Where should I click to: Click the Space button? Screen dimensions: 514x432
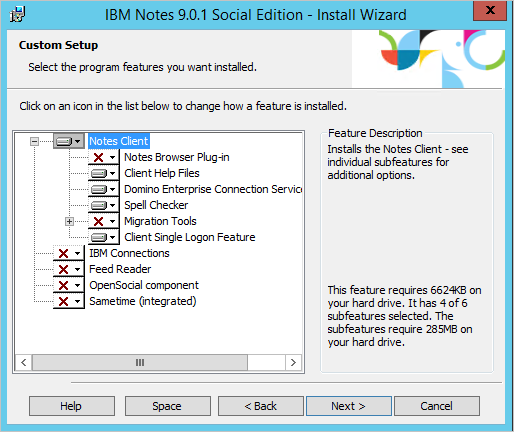pos(168,406)
